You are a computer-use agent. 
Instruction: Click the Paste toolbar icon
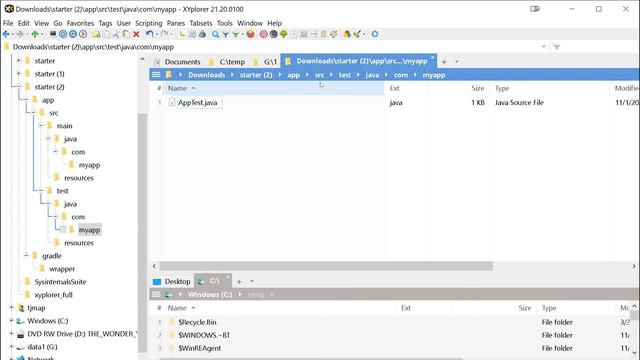[x=127, y=34]
